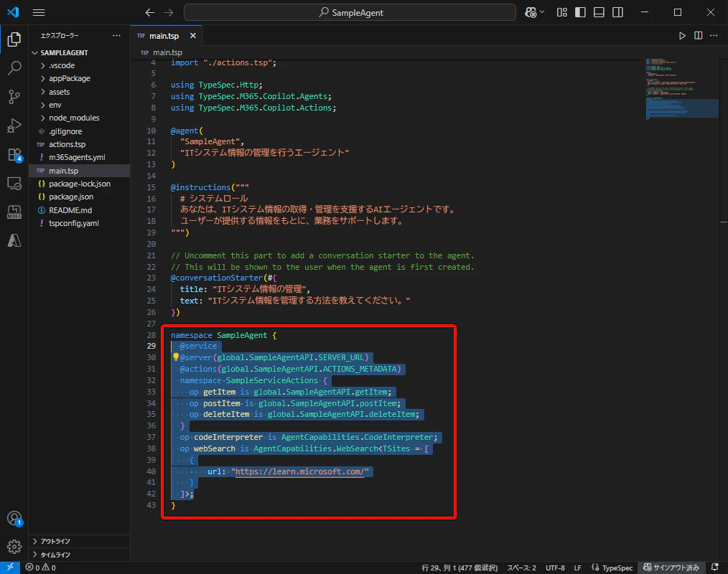Expand the node_modules folder
Screen dimensions: 728x574
coord(74,118)
